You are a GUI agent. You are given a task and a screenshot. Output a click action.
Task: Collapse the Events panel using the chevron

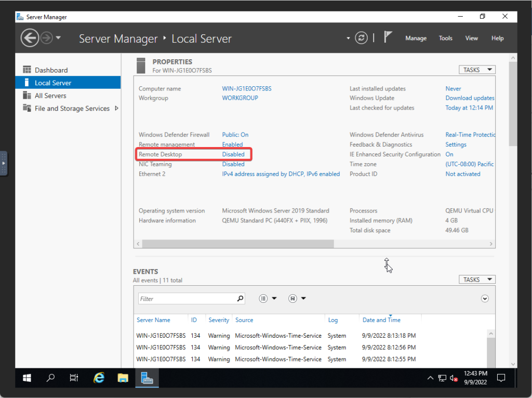point(485,298)
